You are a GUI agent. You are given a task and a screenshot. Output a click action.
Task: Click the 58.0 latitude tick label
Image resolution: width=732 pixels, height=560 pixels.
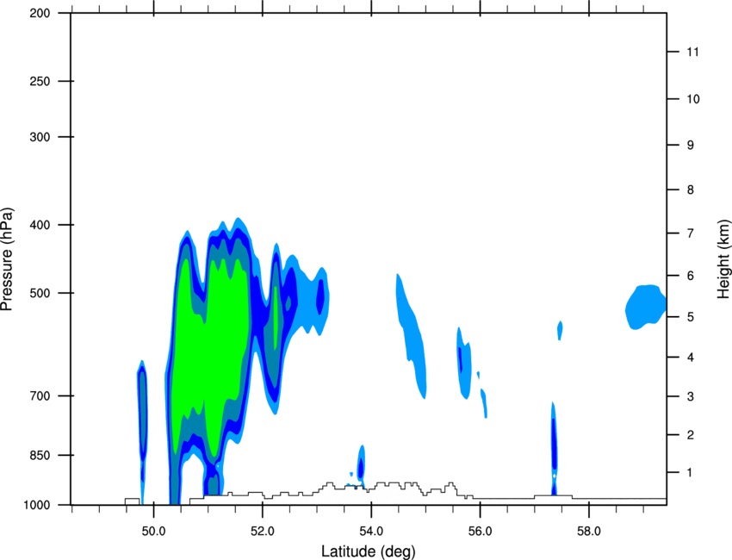589,532
